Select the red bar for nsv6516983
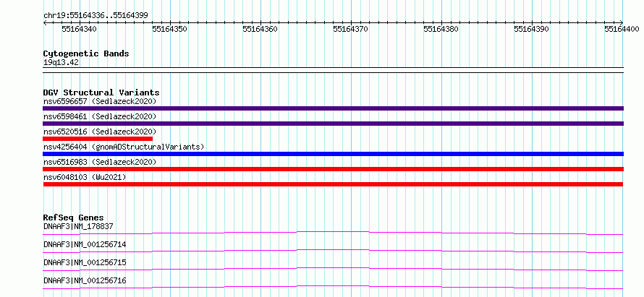This screenshot has height=297, width=644. click(333, 169)
